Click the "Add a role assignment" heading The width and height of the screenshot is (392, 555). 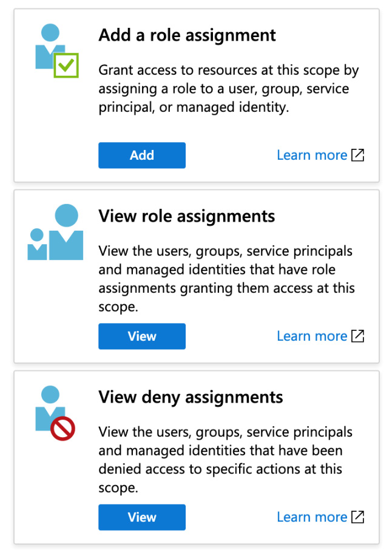[x=187, y=35]
